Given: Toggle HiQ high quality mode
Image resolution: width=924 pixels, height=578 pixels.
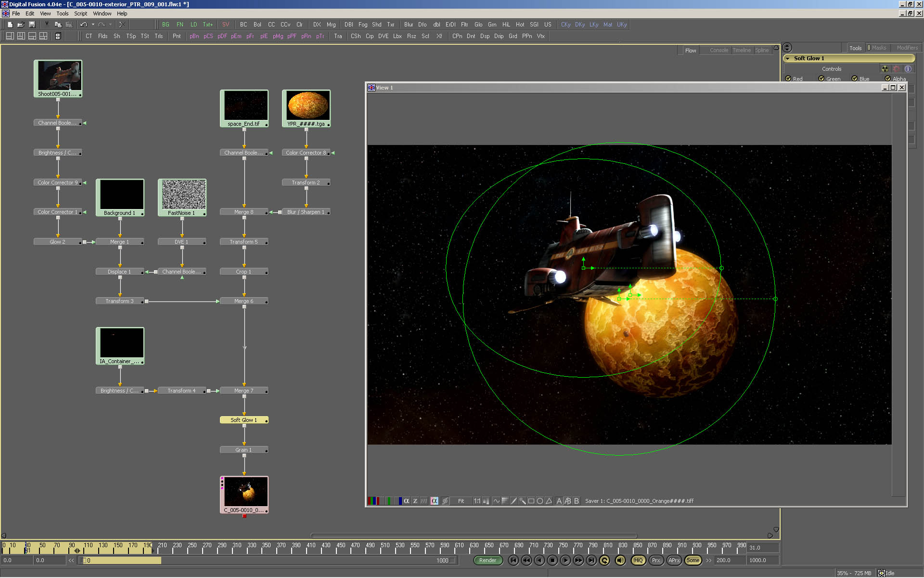Looking at the screenshot, I should tap(638, 560).
